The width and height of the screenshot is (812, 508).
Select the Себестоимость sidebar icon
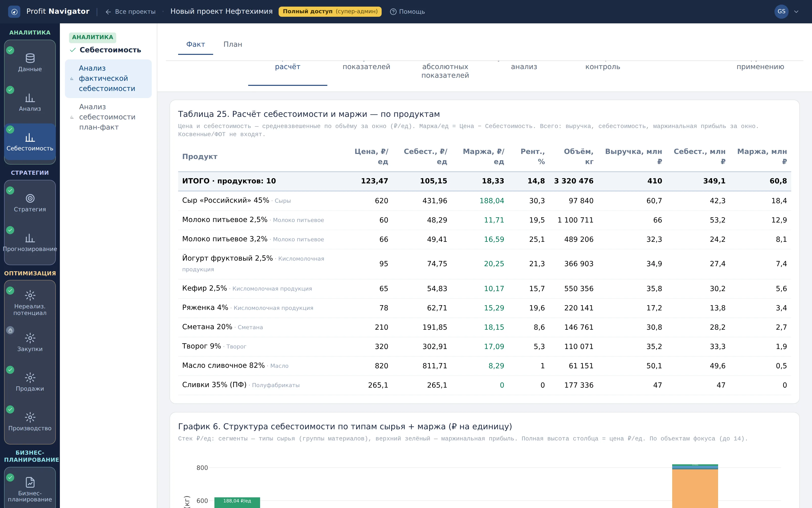coord(30,137)
